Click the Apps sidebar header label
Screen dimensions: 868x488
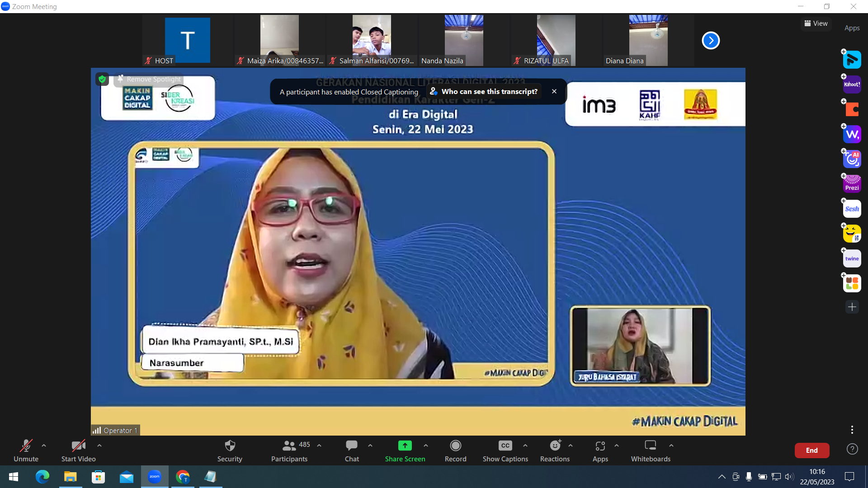tap(852, 28)
